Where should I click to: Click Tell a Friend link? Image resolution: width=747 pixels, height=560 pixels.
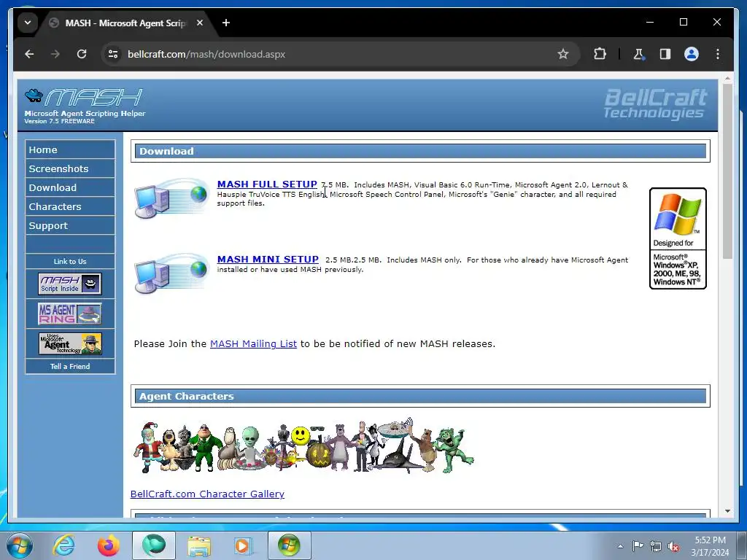pyautogui.click(x=70, y=366)
